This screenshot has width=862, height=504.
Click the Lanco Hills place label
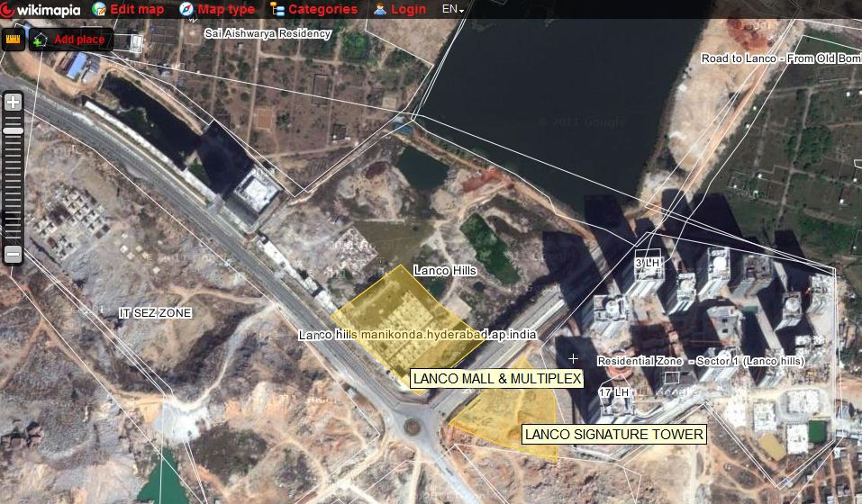(445, 270)
